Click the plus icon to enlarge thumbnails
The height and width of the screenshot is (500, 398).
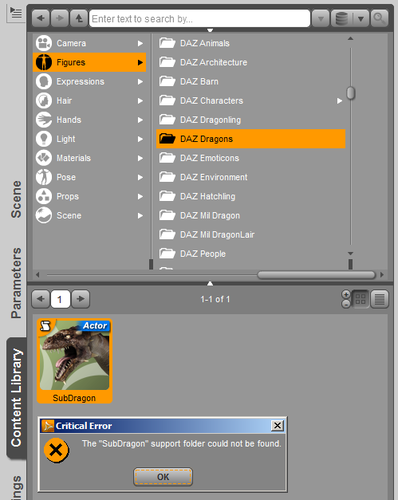(x=346, y=294)
